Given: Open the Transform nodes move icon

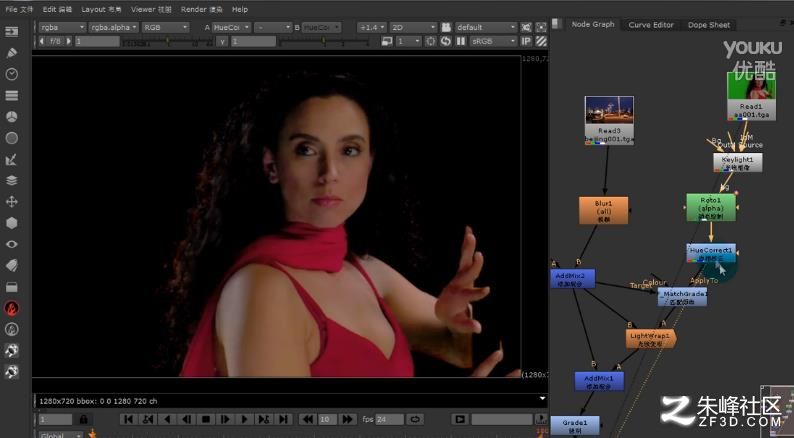Looking at the screenshot, I should coord(12,202).
